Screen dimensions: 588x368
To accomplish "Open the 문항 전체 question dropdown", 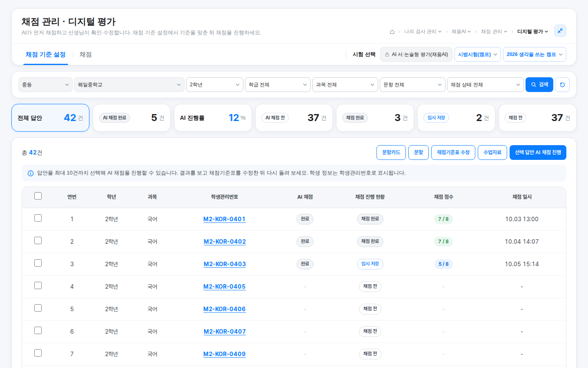I will tap(412, 85).
